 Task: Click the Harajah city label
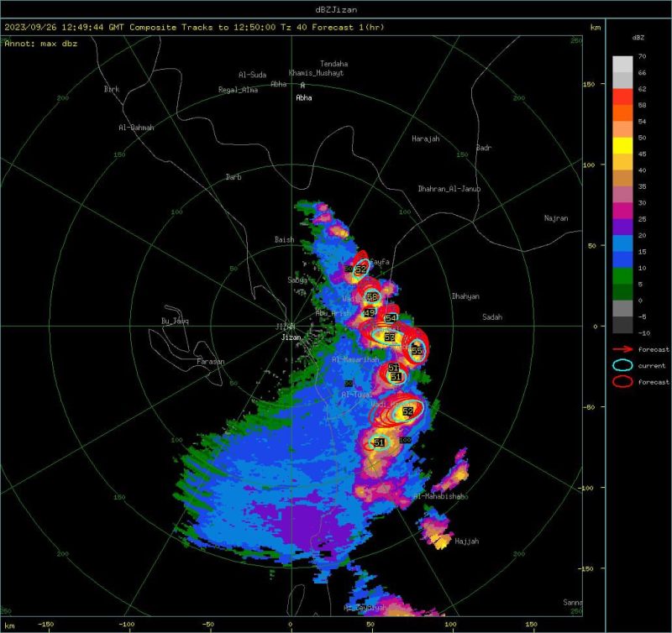coord(426,139)
